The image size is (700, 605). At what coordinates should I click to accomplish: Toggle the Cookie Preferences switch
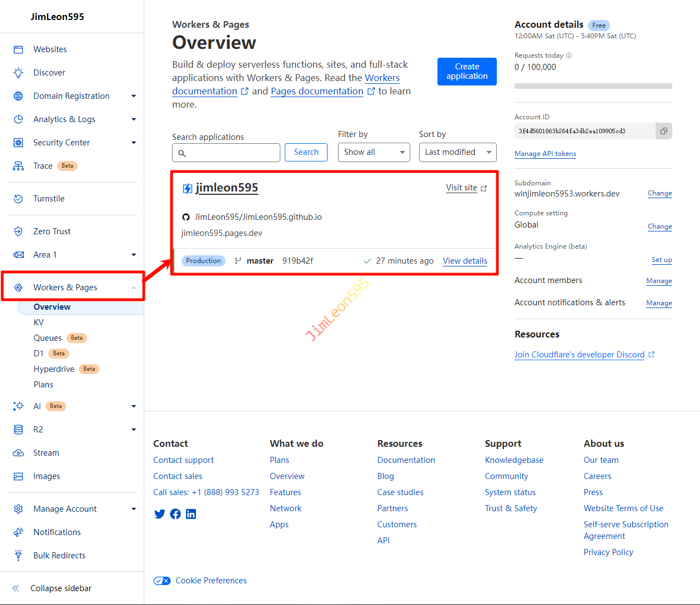tap(162, 581)
